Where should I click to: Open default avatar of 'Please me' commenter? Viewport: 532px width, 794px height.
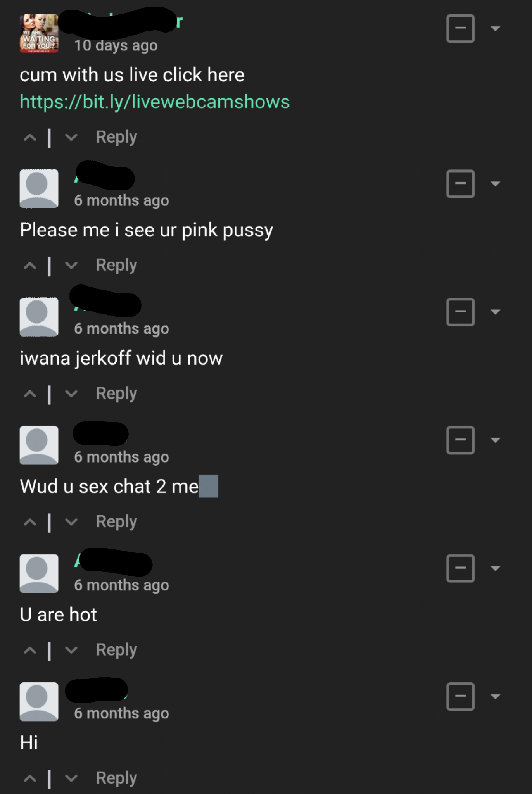point(39,189)
